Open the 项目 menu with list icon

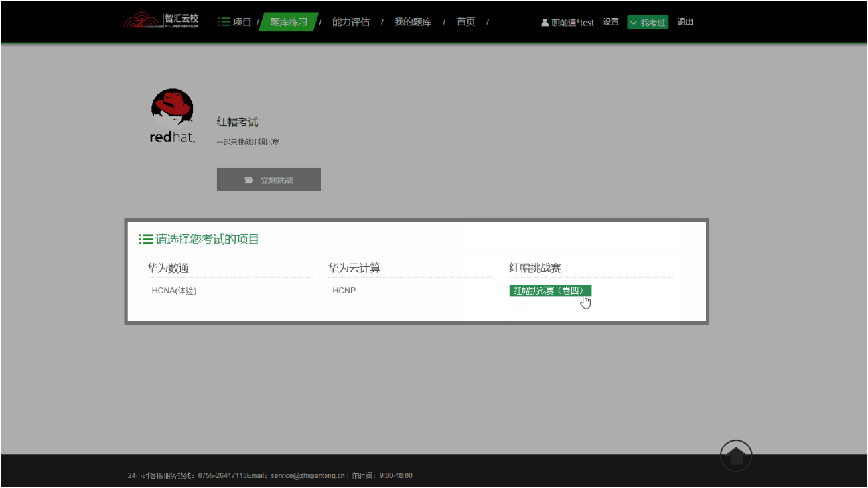pos(235,22)
